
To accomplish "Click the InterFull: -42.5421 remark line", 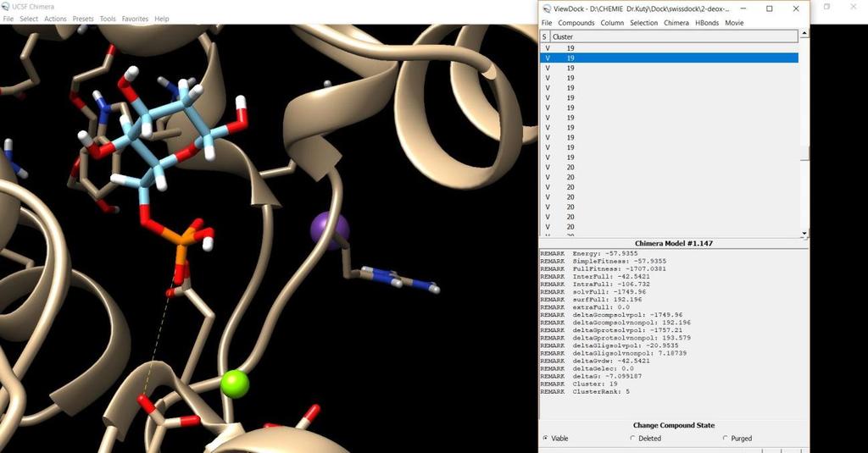I will [x=595, y=277].
